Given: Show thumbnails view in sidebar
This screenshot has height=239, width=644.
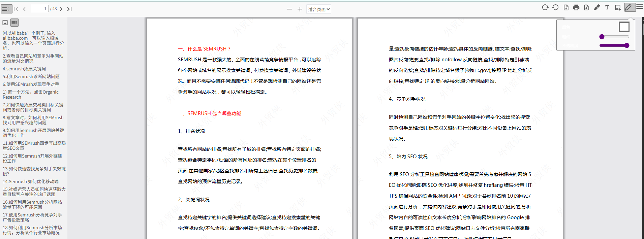Looking at the screenshot, I should click(5, 23).
